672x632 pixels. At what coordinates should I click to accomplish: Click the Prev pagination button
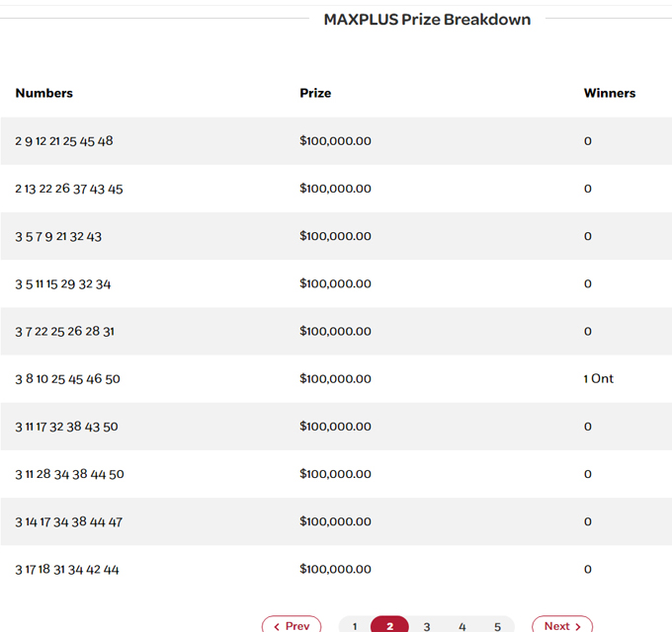292,625
